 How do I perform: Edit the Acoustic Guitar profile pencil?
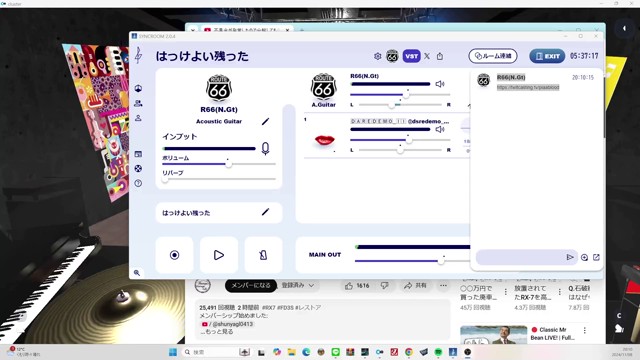pyautogui.click(x=265, y=122)
